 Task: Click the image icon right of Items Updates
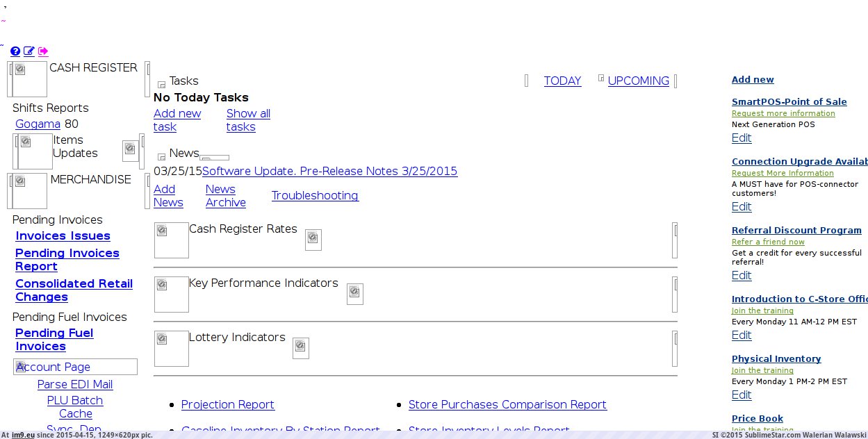(130, 150)
